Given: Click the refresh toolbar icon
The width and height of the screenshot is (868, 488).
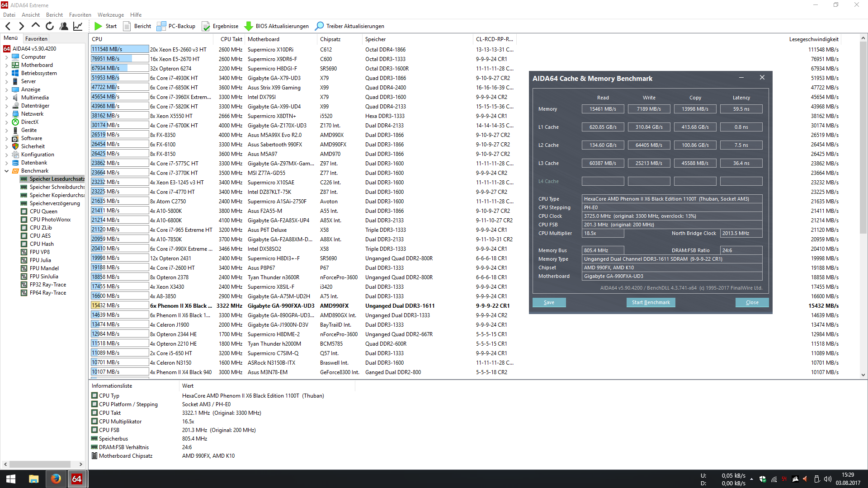Looking at the screenshot, I should pos(50,26).
